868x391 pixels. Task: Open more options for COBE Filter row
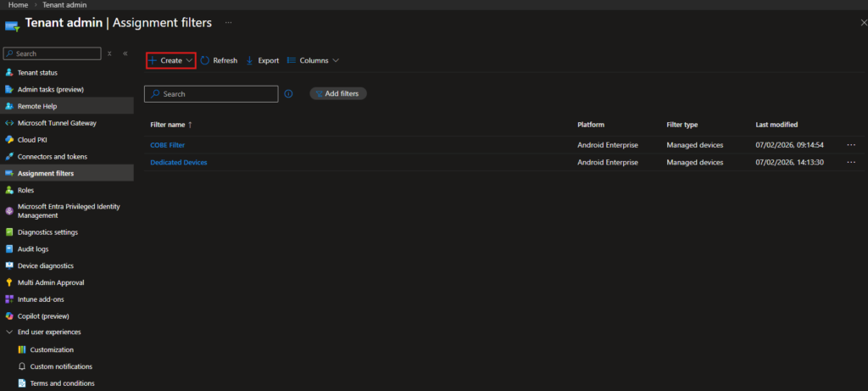851,145
